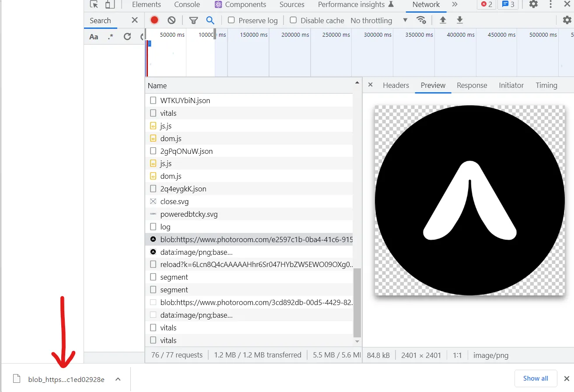Click the blue network search magnifier
The image size is (574, 392).
[210, 20]
